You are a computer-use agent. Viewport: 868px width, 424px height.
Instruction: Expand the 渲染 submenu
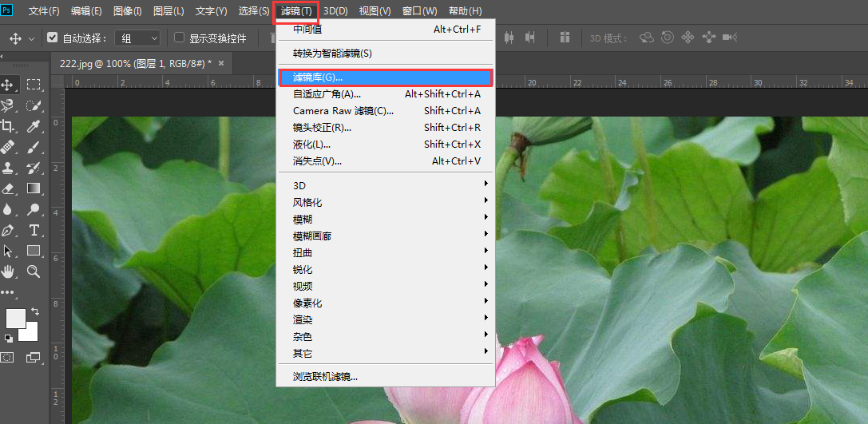click(385, 319)
